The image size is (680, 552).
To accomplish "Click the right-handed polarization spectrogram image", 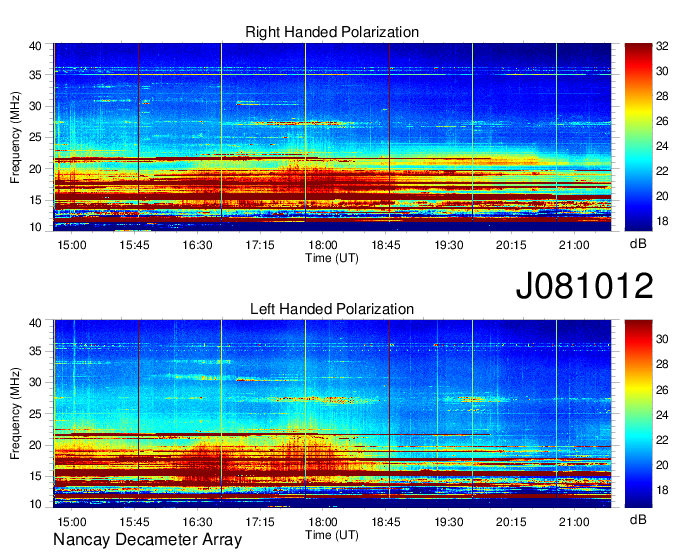I will point(332,137).
